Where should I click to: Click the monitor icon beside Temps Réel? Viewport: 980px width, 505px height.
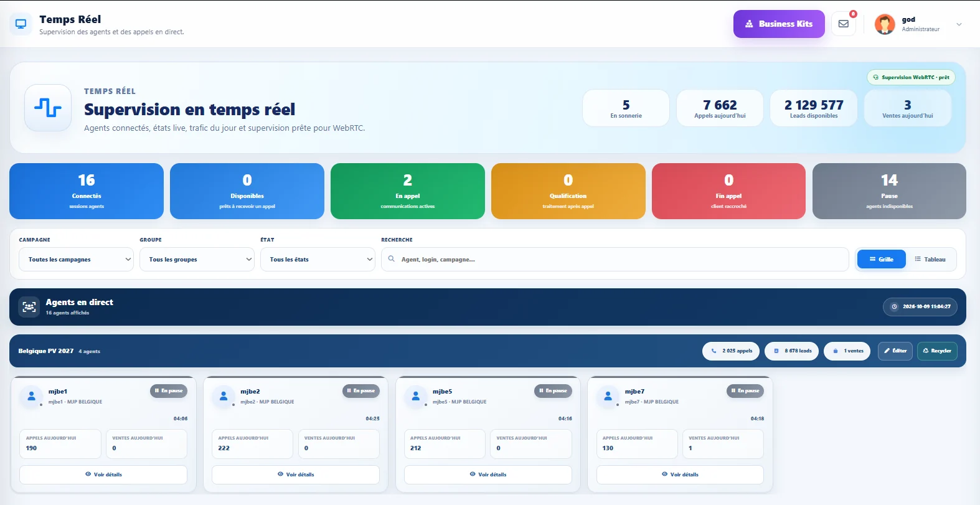tap(21, 24)
